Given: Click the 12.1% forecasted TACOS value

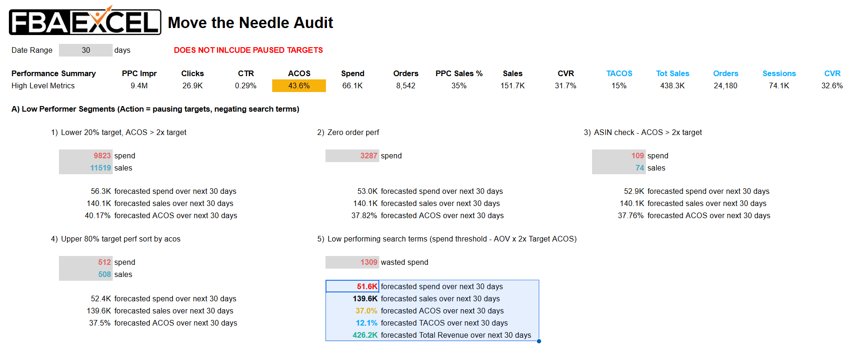Looking at the screenshot, I should point(366,323).
